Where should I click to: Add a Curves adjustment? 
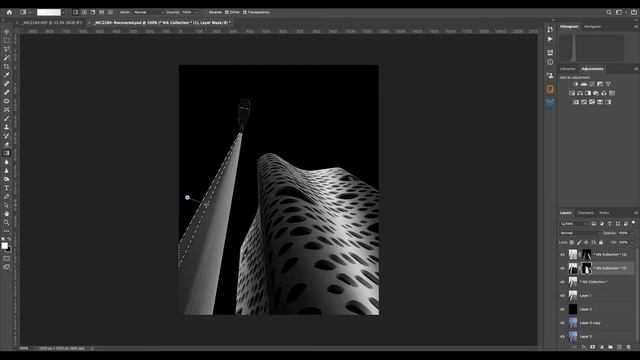[x=592, y=84]
